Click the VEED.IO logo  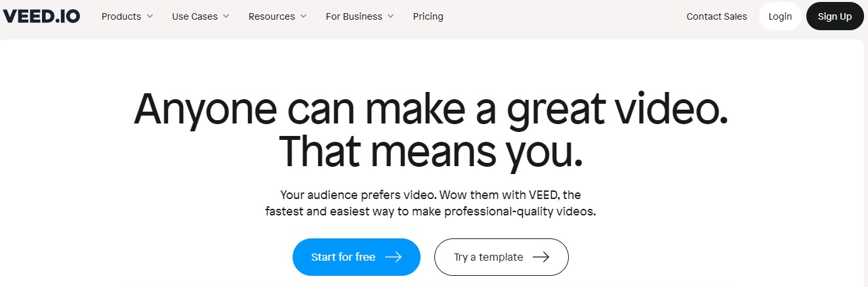point(41,16)
